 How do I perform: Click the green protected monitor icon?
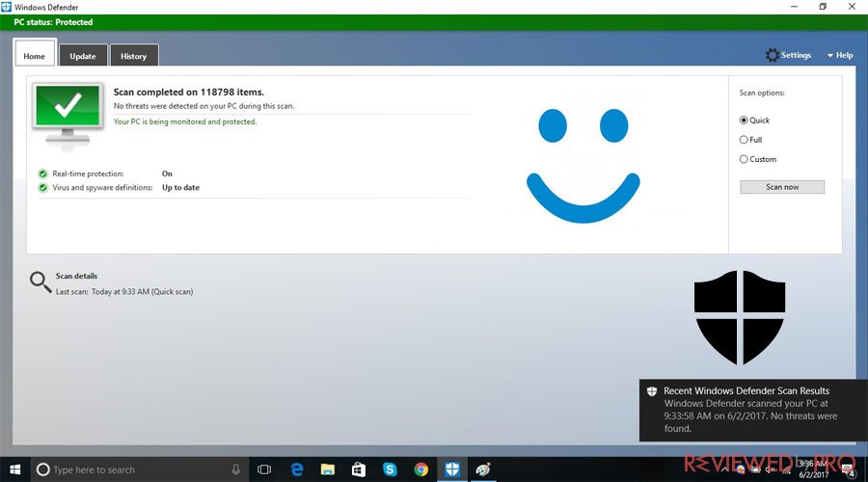pyautogui.click(x=68, y=113)
